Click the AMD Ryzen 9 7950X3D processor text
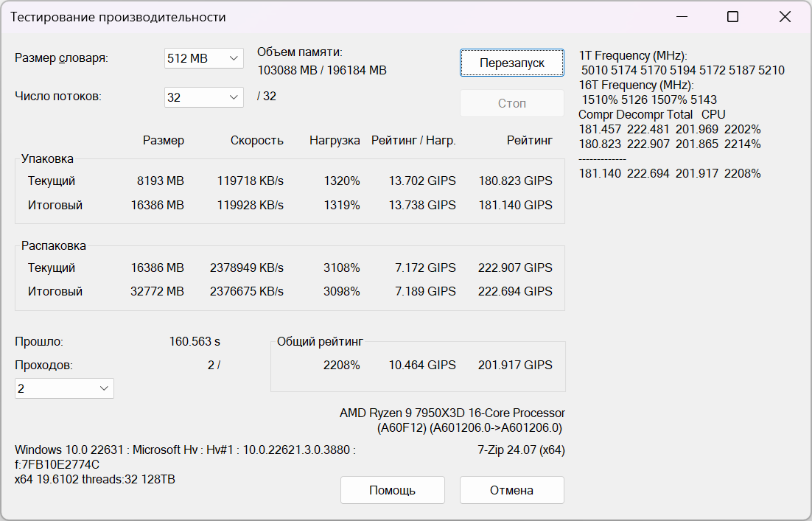The image size is (812, 521). (452, 413)
